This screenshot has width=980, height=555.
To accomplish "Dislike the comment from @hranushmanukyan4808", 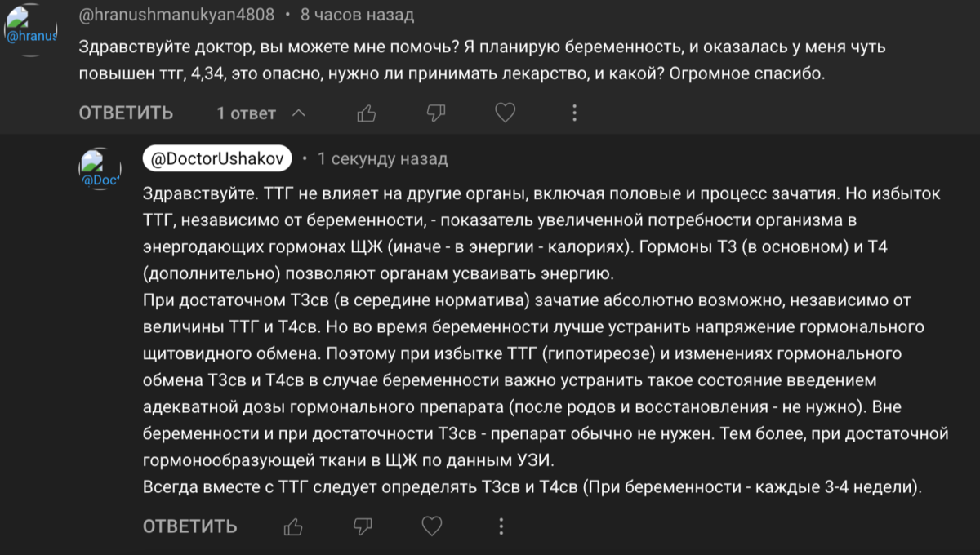I will click(435, 113).
